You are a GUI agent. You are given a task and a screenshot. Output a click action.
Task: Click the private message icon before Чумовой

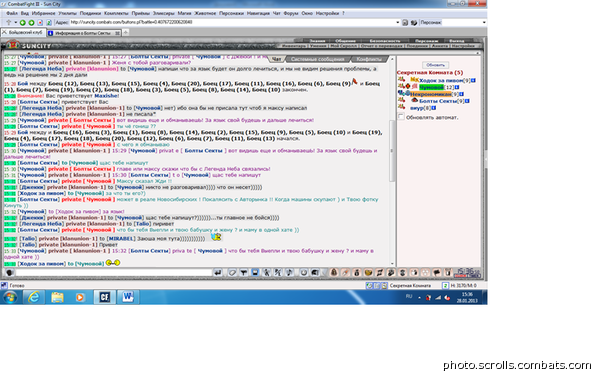[401, 86]
